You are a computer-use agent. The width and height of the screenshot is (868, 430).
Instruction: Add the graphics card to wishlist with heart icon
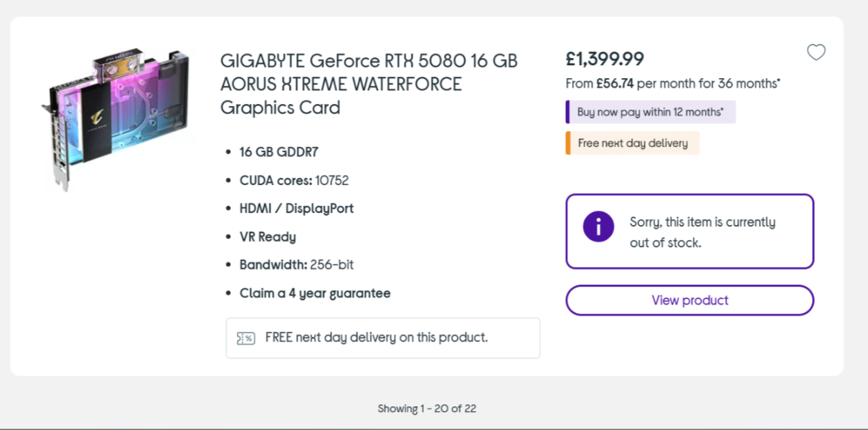tap(816, 52)
